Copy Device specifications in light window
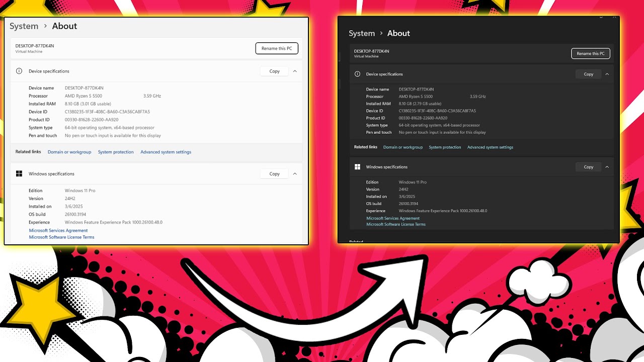Screen dimensions: 644x362 (274, 71)
